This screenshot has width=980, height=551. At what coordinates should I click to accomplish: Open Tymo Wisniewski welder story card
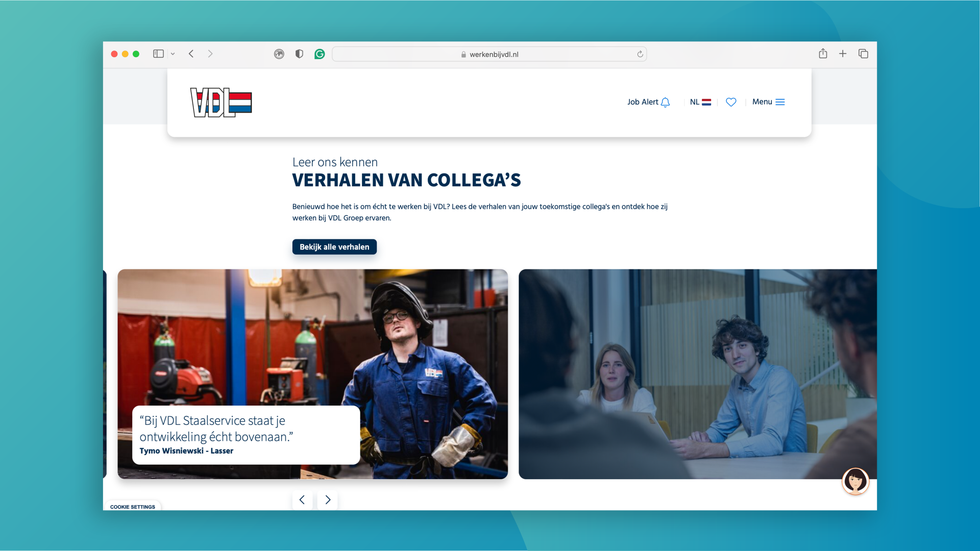pos(312,374)
